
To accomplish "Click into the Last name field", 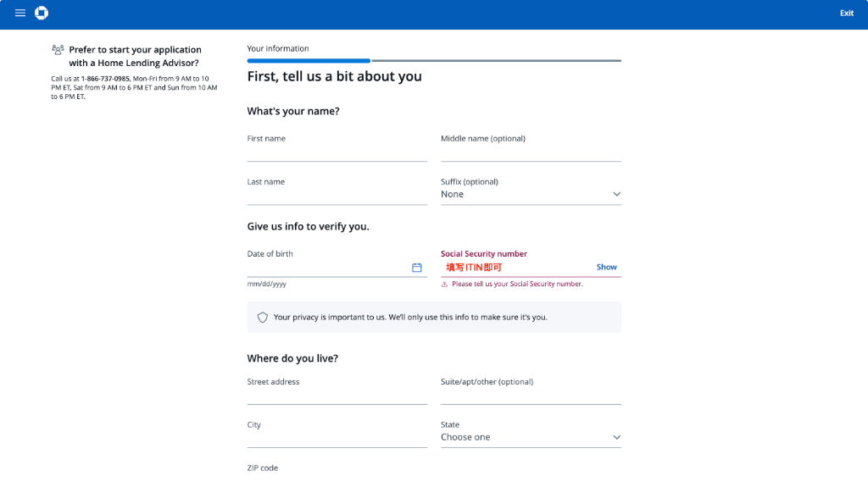I will (337, 196).
